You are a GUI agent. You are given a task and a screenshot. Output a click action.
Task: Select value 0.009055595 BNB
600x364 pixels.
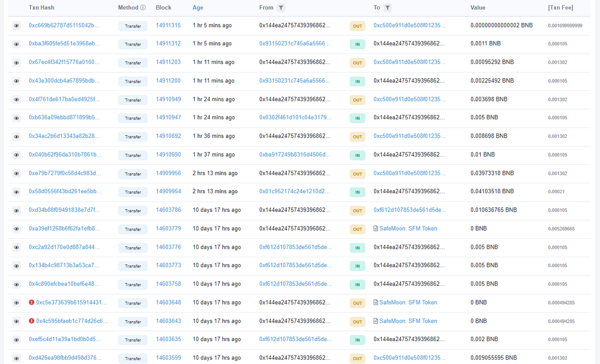click(x=493, y=358)
